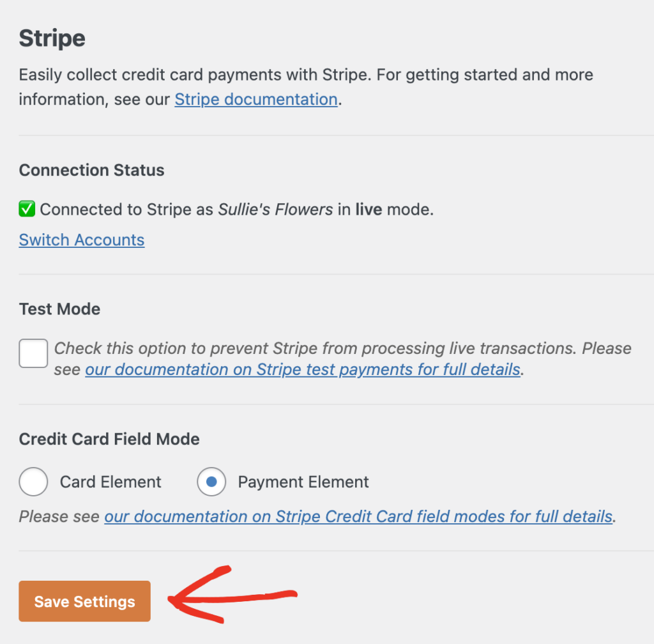This screenshot has height=644, width=654.
Task: Click the Connection Status section heading
Action: pyautogui.click(x=91, y=170)
